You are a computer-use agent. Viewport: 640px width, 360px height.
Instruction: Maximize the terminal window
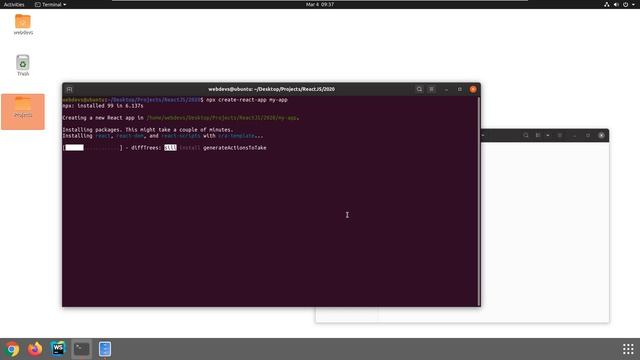[x=460, y=89]
